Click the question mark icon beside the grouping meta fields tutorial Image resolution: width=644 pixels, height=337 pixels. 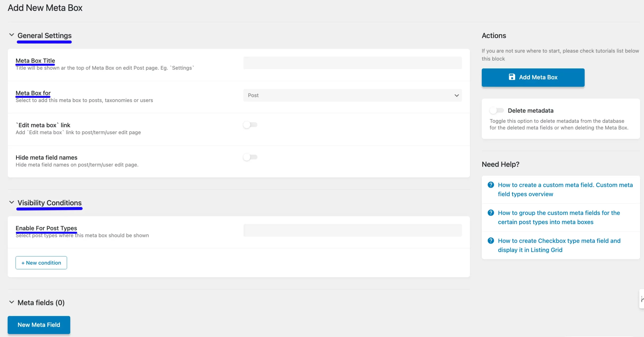(491, 212)
